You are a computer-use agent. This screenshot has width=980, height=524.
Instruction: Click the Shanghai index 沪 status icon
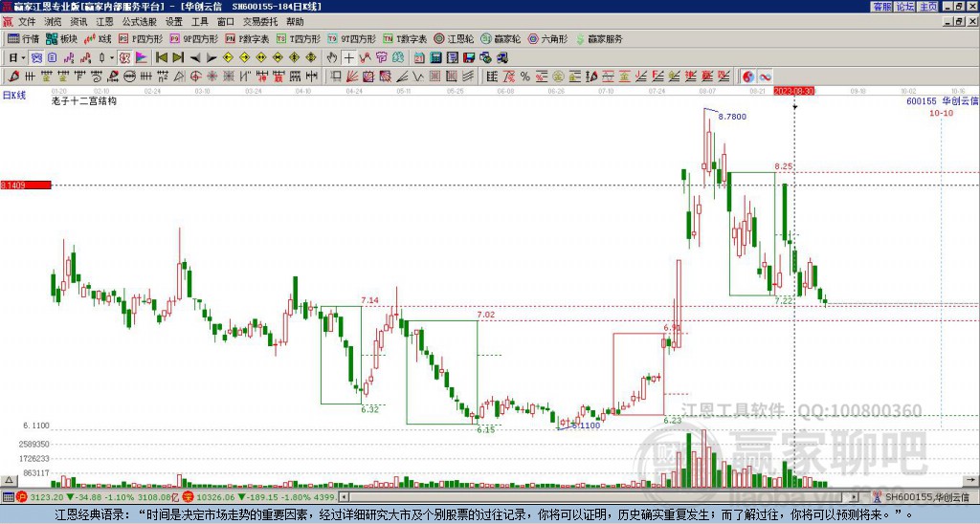pyautogui.click(x=22, y=497)
